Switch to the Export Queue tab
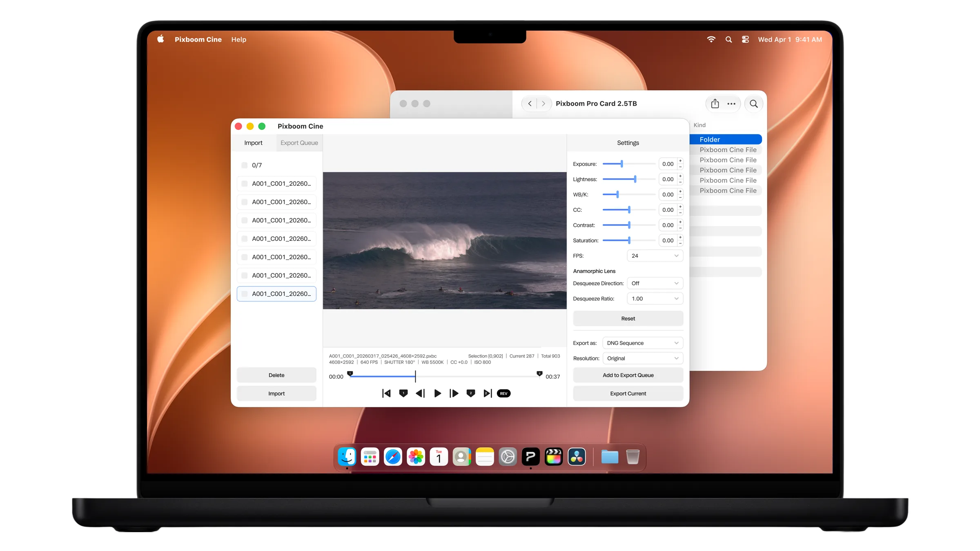The width and height of the screenshot is (980, 551). click(299, 143)
